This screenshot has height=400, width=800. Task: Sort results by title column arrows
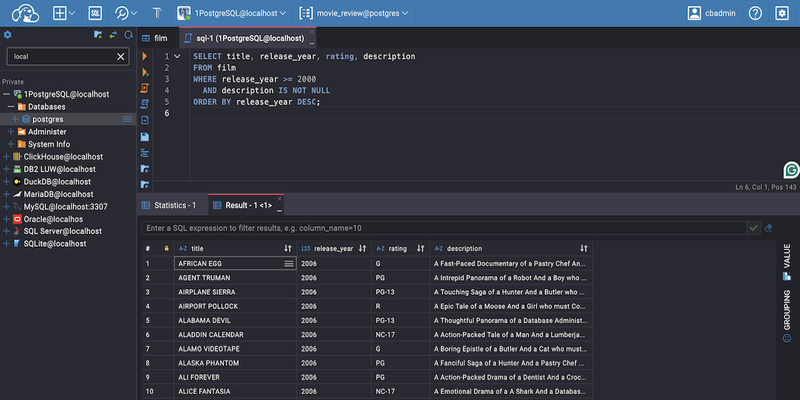(x=288, y=248)
